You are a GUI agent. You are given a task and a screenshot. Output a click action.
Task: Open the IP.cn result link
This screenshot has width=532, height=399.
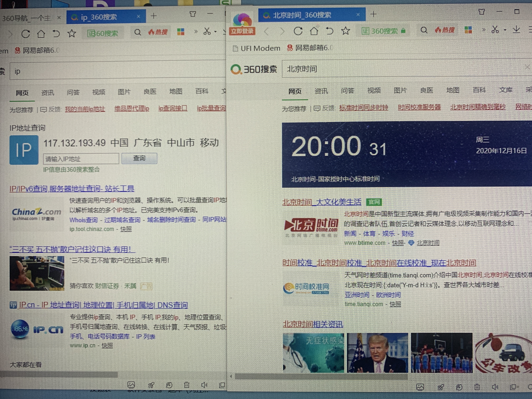103,305
